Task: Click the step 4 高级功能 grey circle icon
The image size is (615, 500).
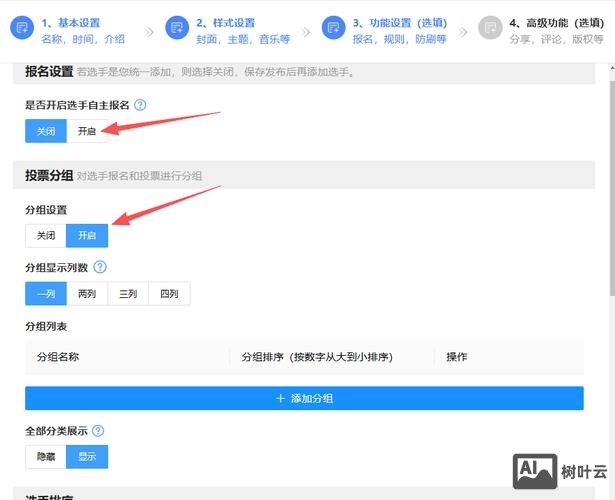Action: 490,28
